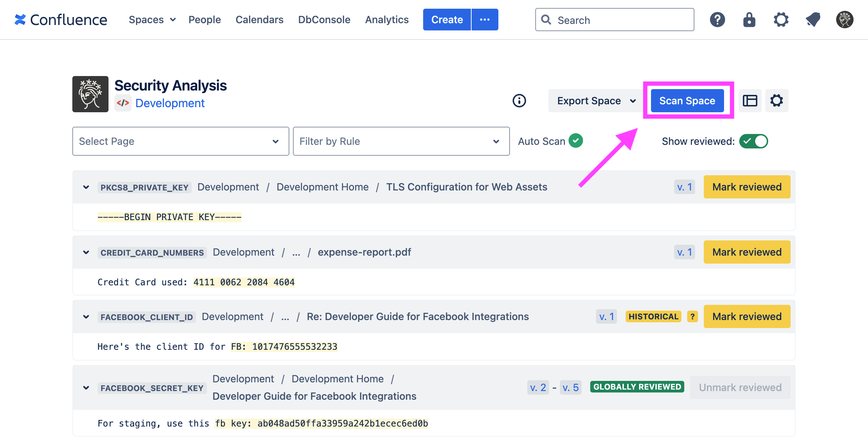The height and width of the screenshot is (441, 868).
Task: Open the table view icon beside Scan Space
Action: point(750,101)
